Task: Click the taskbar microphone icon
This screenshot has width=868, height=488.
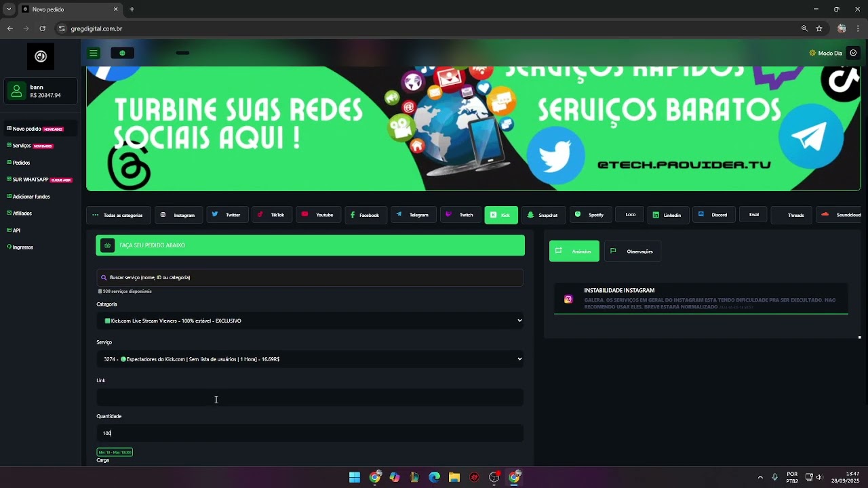Action: tap(775, 477)
